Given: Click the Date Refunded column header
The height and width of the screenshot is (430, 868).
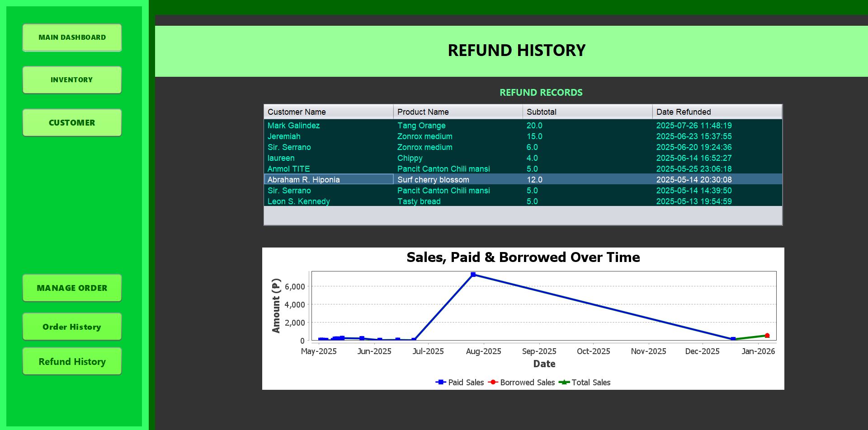Looking at the screenshot, I should (717, 112).
